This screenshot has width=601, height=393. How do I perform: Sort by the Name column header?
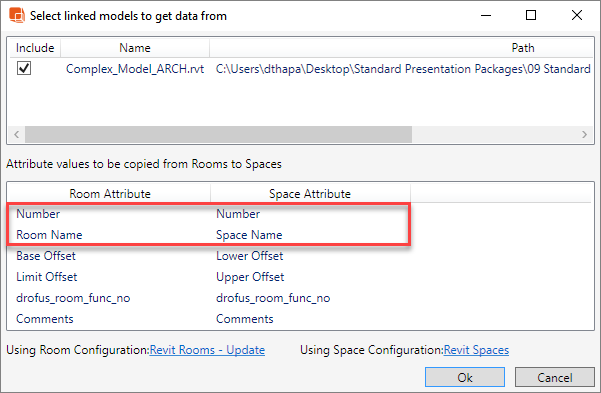135,48
